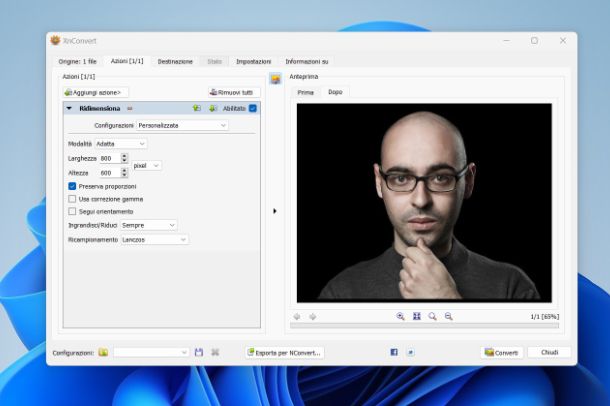Collapse the Ridimensiona action section
The image size is (610, 406).
point(69,108)
